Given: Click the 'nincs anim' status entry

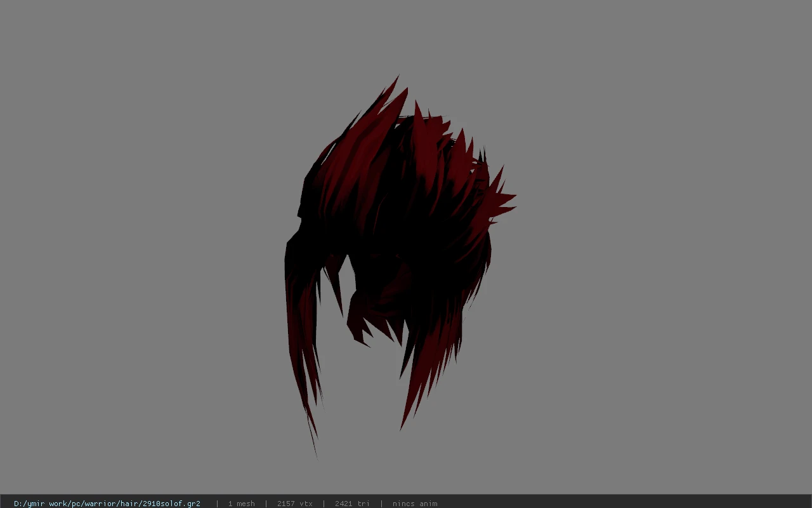Looking at the screenshot, I should point(415,504).
